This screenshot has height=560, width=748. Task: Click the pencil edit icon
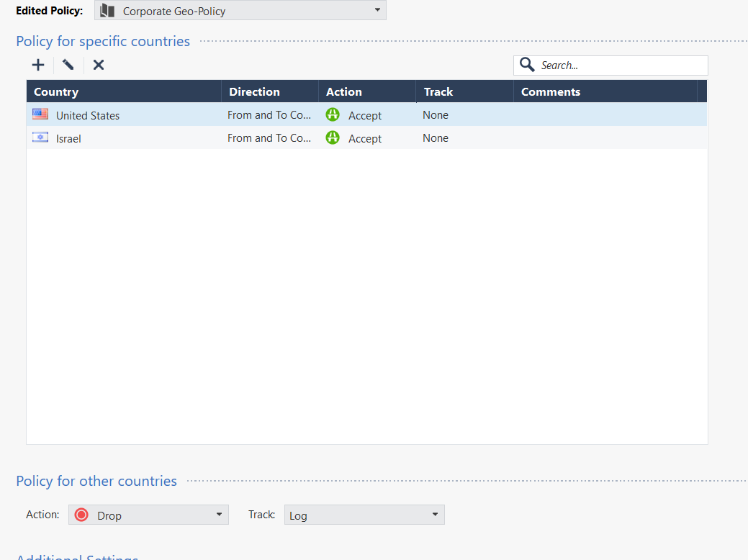(68, 65)
